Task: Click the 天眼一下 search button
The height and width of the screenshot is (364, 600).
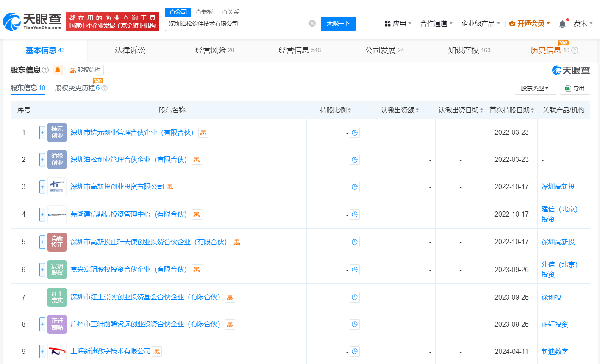Action: [x=338, y=24]
